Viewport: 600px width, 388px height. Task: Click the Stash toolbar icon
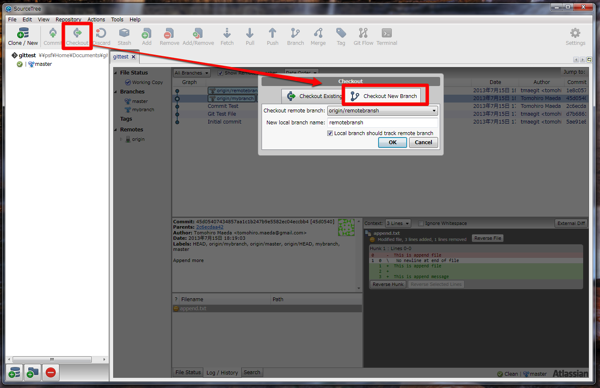pos(124,36)
